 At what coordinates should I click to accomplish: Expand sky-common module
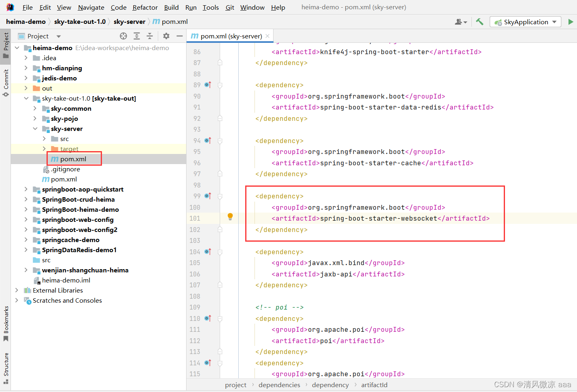click(35, 108)
